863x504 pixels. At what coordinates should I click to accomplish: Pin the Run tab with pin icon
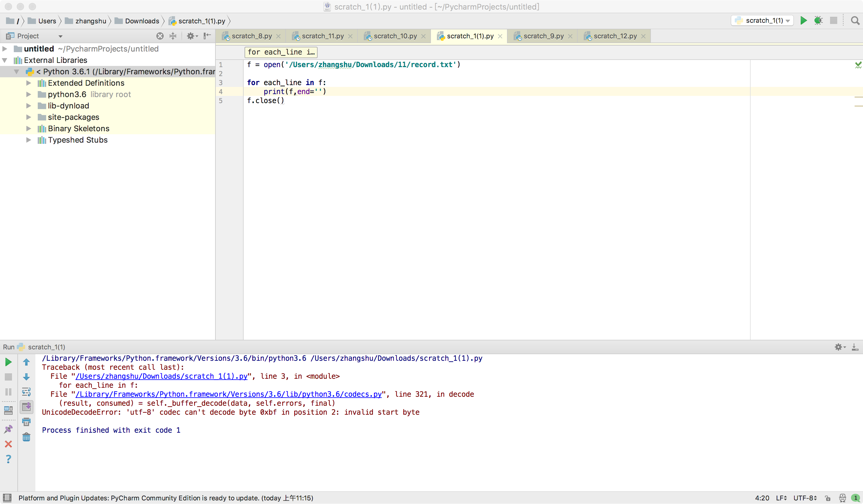pos(9,429)
